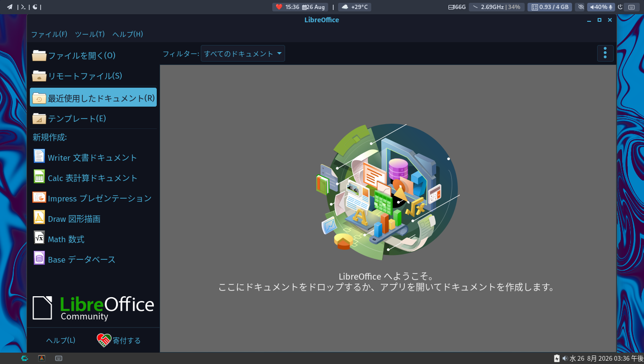The image size is (644, 364).
Task: Click the cloud weather icon
Action: [x=345, y=7]
